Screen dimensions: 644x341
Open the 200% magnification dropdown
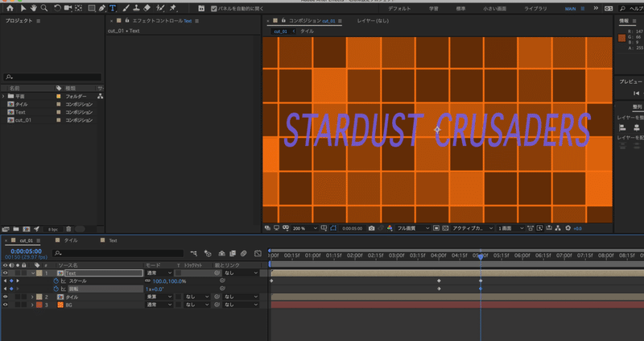pos(305,228)
